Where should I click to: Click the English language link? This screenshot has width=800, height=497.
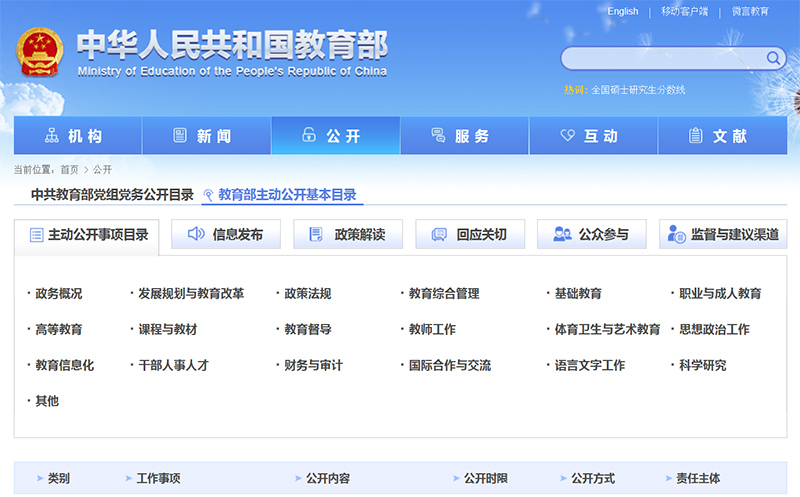622,11
